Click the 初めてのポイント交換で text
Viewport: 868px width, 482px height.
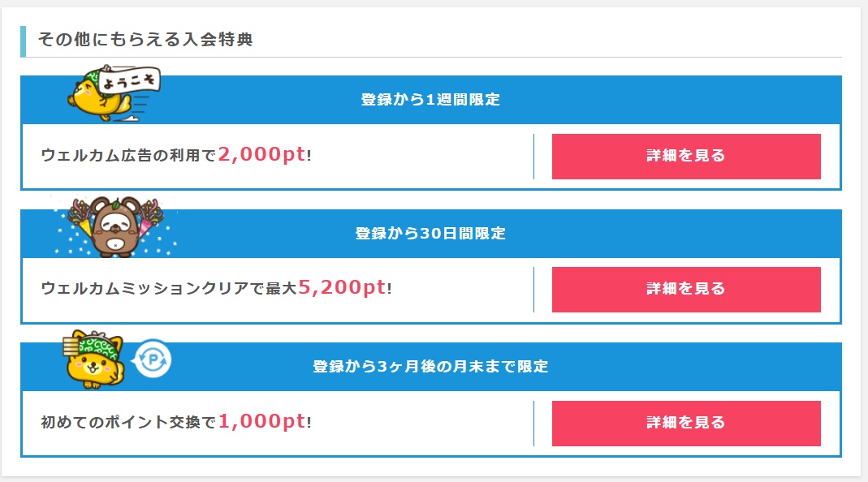(x=128, y=423)
